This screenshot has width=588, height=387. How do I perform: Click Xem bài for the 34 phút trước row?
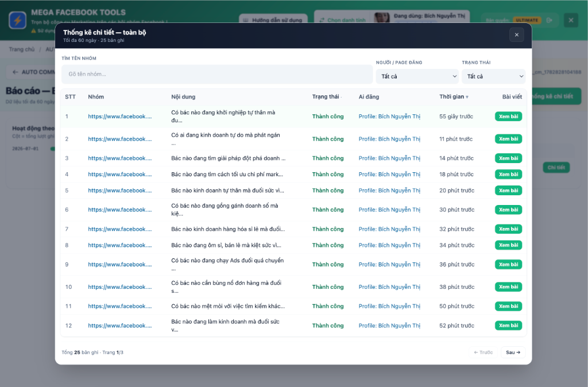pyautogui.click(x=509, y=245)
